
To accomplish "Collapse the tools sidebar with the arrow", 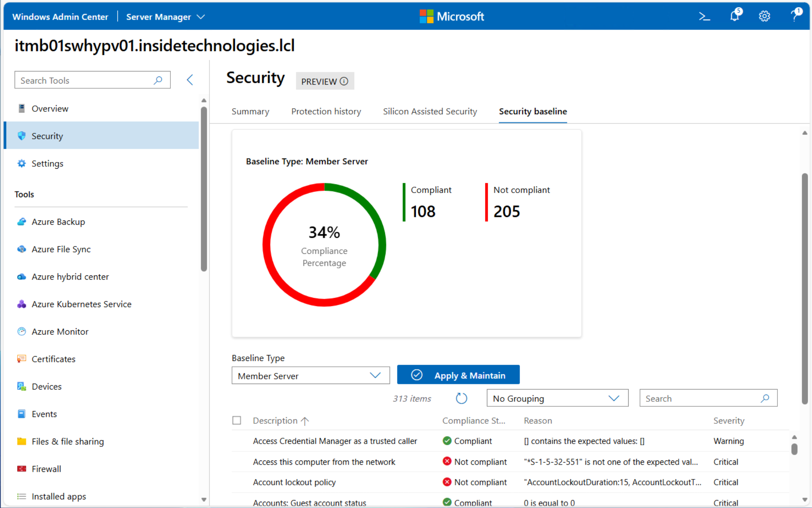I will (190, 80).
